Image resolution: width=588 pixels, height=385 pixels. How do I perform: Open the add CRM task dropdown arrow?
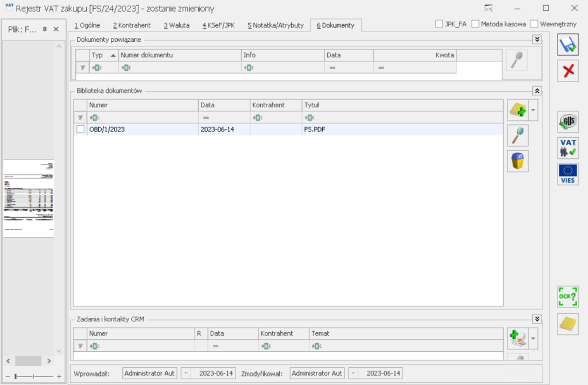[x=533, y=339]
